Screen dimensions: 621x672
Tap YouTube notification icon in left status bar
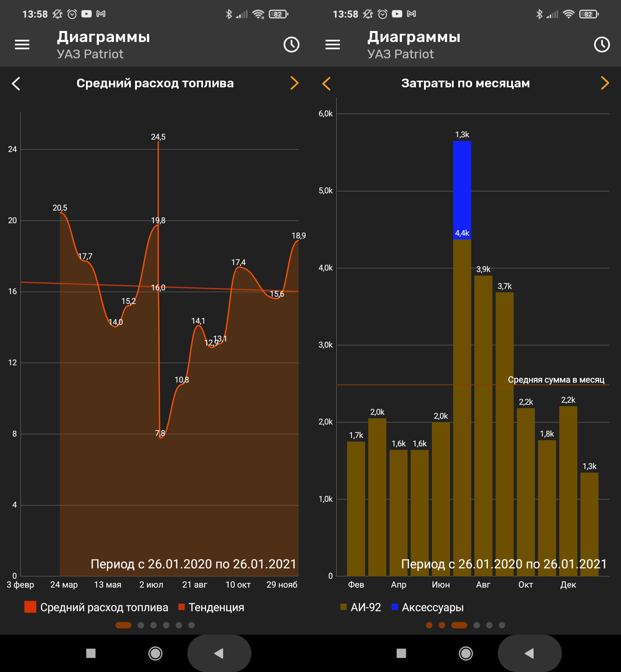[87, 14]
